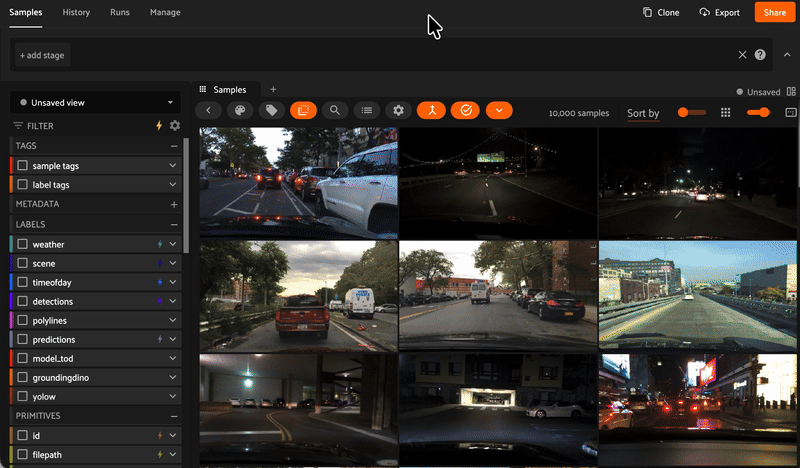Open the search magnifier tool
800x468 pixels.
[x=334, y=111]
